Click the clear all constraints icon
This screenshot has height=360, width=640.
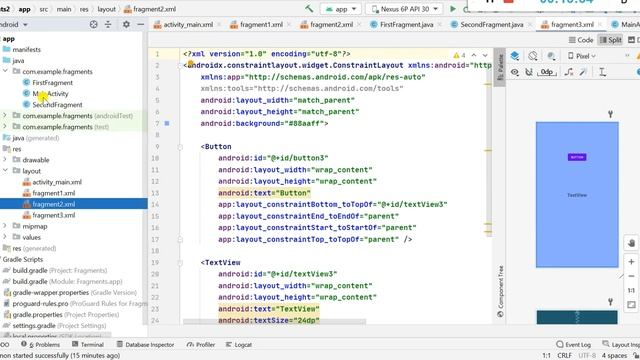pyautogui.click(x=569, y=72)
